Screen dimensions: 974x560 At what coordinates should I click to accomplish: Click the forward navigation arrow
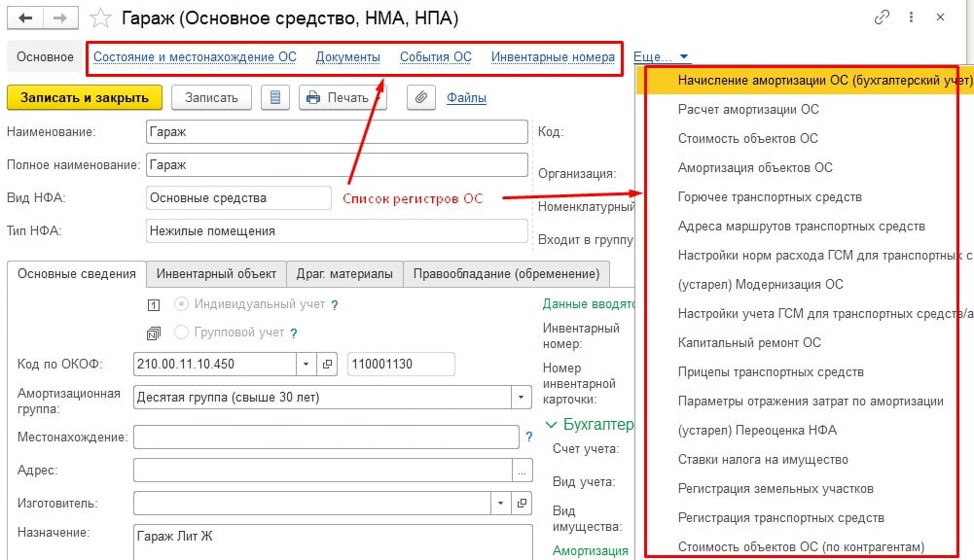59,18
